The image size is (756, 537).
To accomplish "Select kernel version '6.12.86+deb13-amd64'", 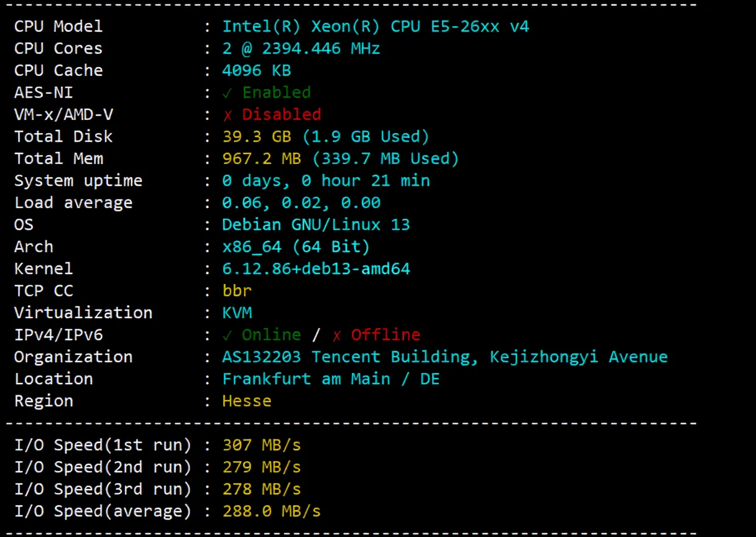I will pyautogui.click(x=316, y=268).
